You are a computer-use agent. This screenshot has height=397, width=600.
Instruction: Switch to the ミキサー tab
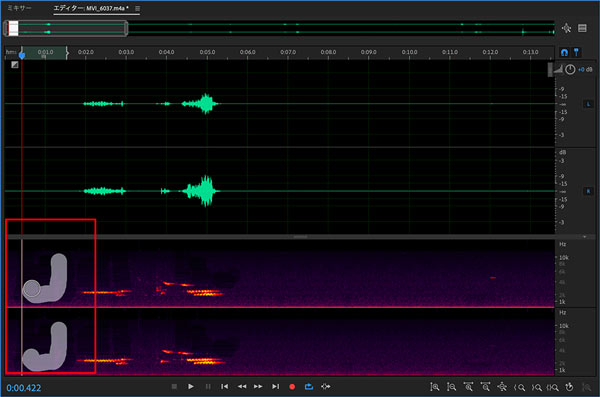(x=19, y=8)
